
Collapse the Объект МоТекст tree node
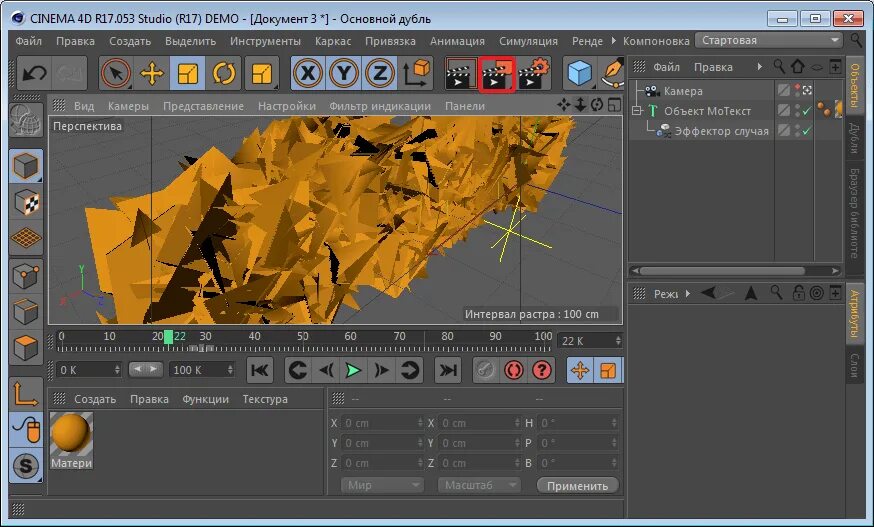[637, 111]
